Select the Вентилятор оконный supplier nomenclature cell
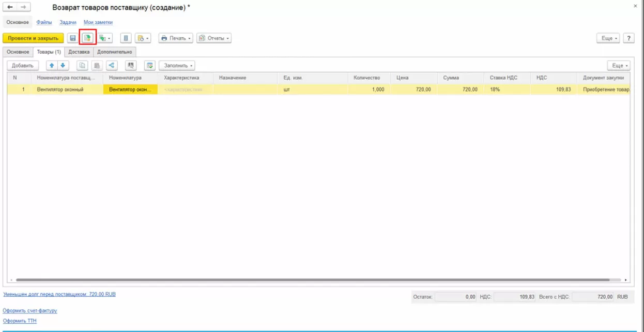644x332 pixels. tap(67, 89)
